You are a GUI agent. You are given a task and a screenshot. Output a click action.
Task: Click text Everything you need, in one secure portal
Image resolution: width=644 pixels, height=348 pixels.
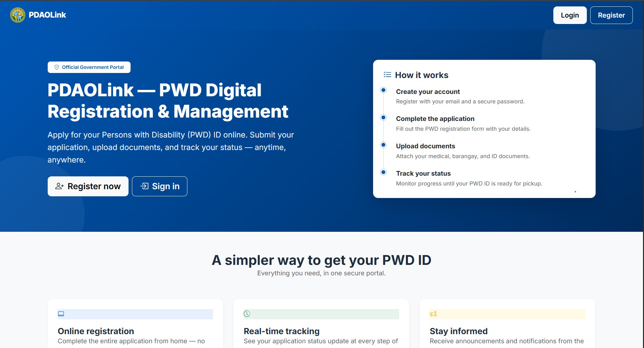click(x=321, y=273)
